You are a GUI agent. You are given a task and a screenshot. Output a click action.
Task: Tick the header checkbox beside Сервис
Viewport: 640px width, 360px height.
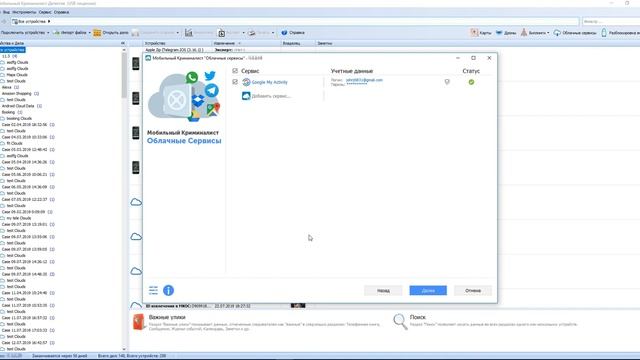235,71
